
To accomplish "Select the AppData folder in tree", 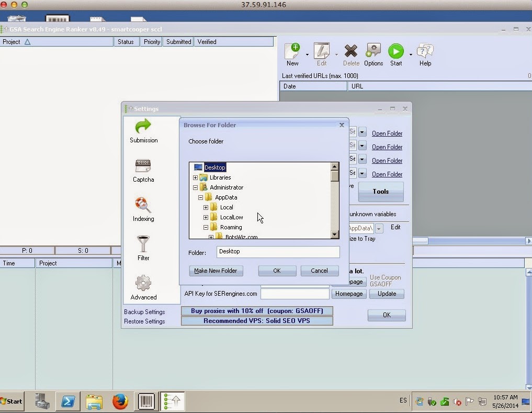I will pos(226,197).
